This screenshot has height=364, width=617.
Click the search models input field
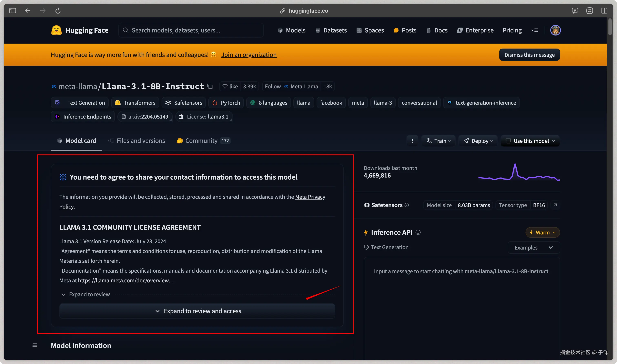(x=191, y=30)
